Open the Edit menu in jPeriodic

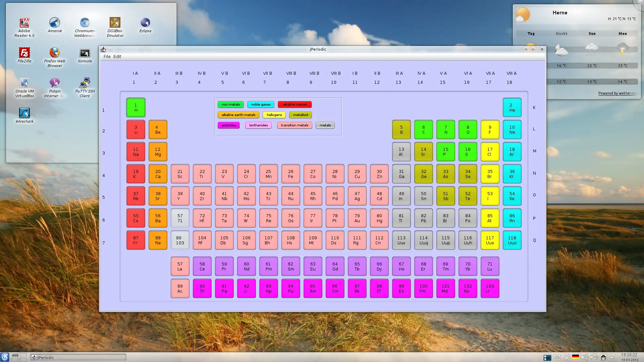117,56
